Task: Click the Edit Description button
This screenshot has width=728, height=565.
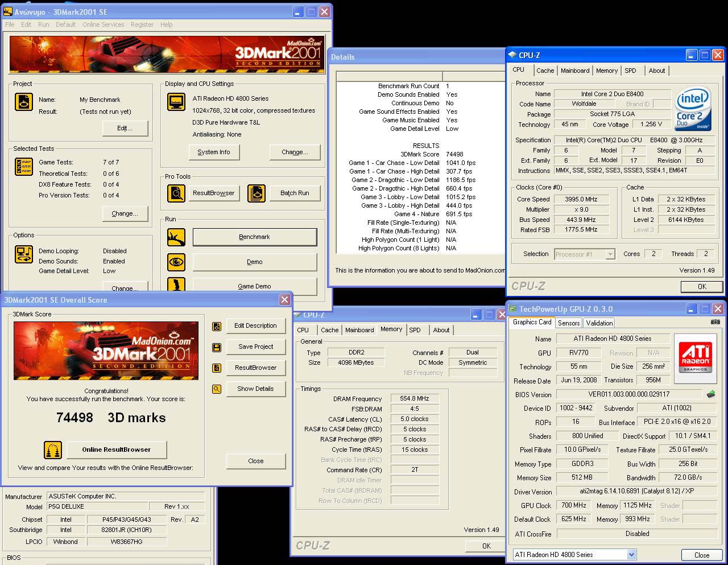Action: click(256, 326)
